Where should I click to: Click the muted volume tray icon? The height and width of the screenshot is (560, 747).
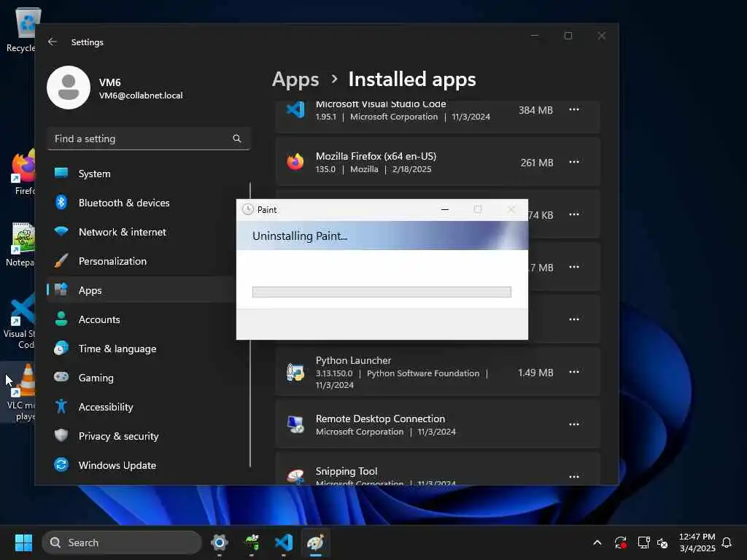(662, 542)
